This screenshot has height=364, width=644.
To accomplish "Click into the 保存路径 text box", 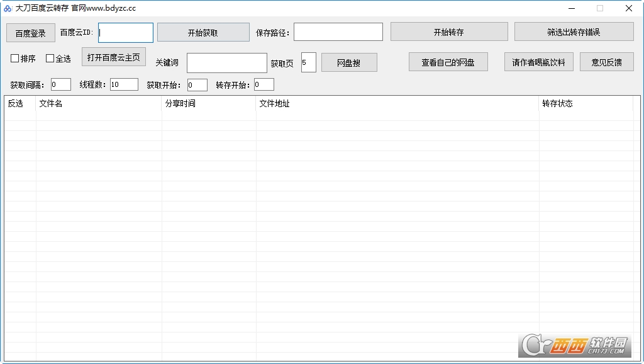I will [338, 32].
